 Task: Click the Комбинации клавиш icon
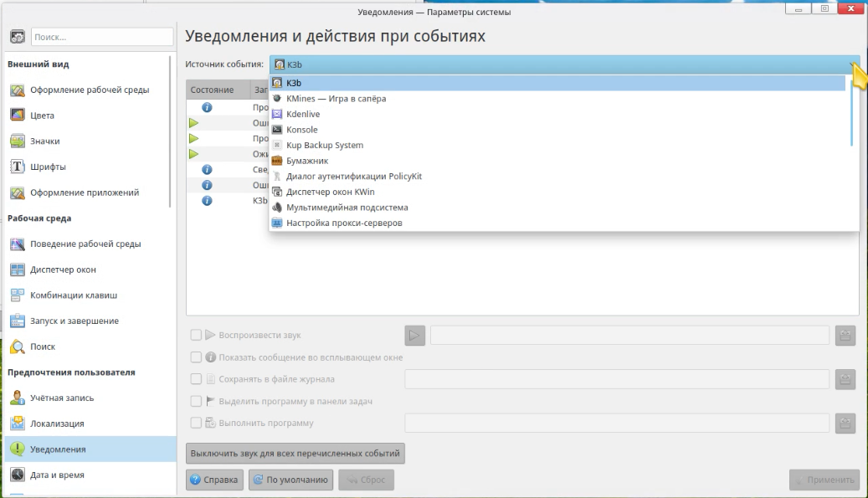coord(18,295)
